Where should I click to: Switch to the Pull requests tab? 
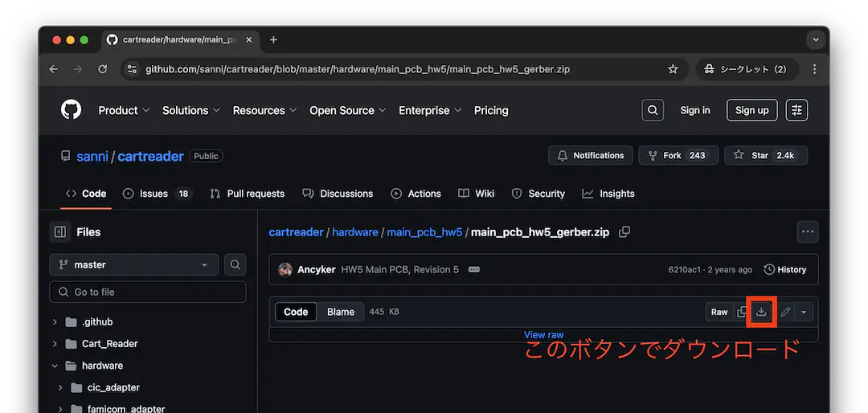248,194
